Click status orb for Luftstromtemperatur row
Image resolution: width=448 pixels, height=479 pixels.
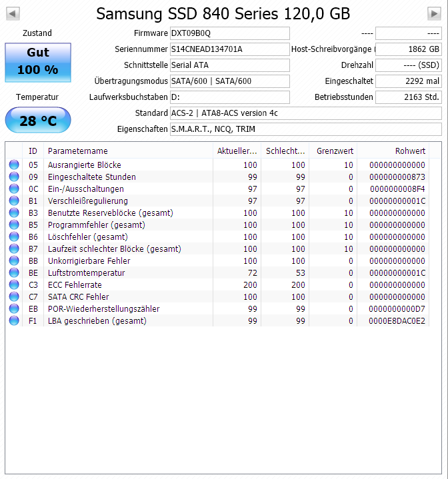(x=14, y=272)
